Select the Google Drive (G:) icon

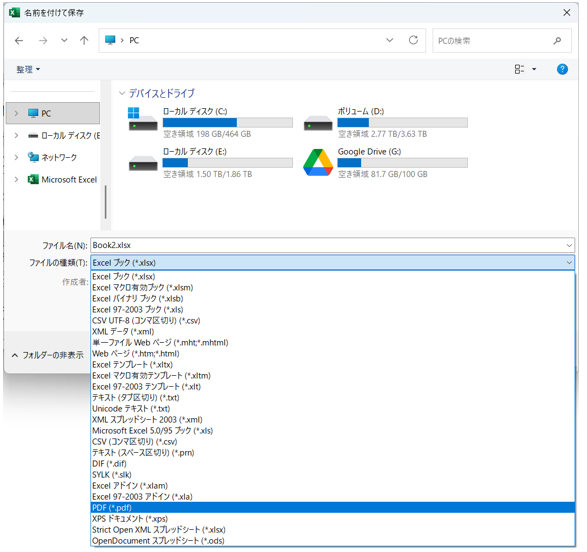click(x=318, y=162)
